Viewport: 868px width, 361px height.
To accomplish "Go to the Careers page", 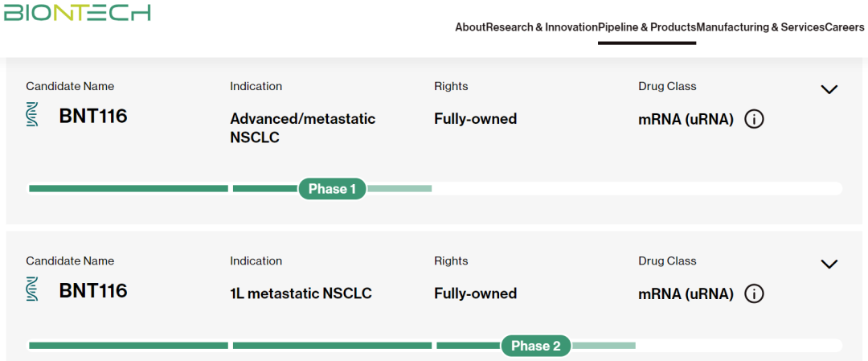I will (x=845, y=27).
